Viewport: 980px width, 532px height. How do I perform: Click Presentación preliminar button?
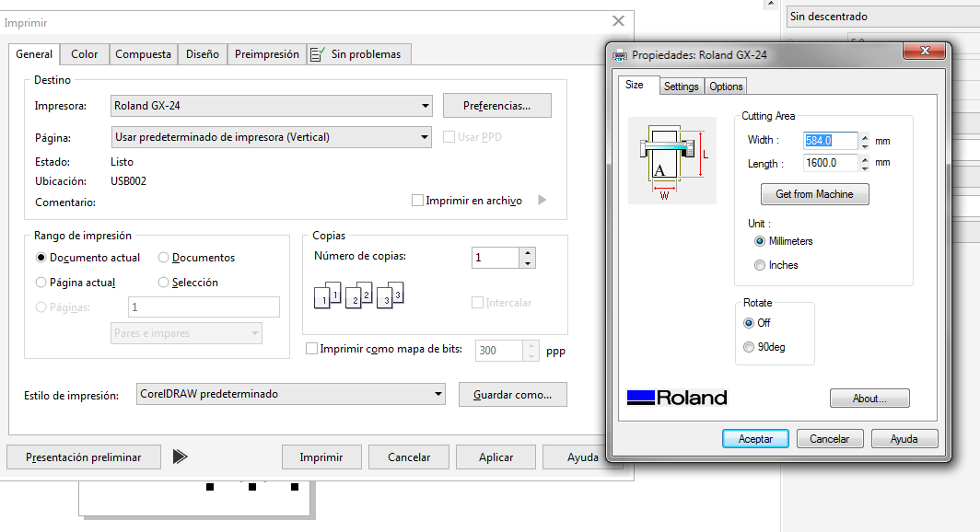point(84,457)
